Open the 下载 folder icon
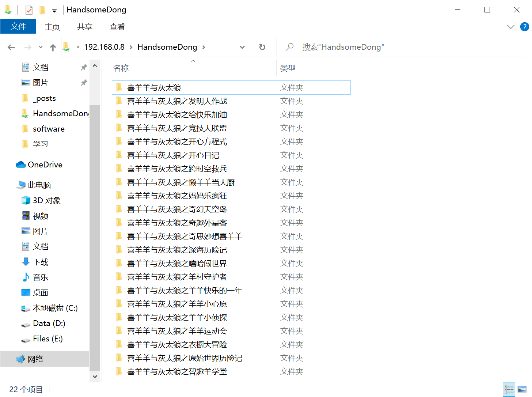Image resolution: width=532 pixels, height=397 pixels. [26, 262]
